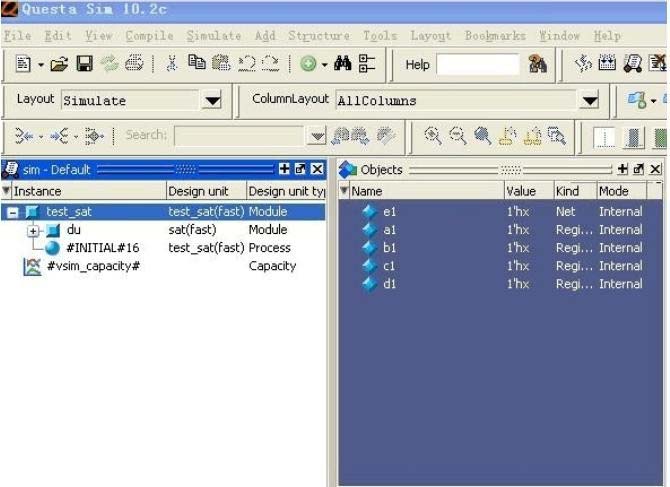
Task: Select the c1 register object
Action: click(500, 266)
